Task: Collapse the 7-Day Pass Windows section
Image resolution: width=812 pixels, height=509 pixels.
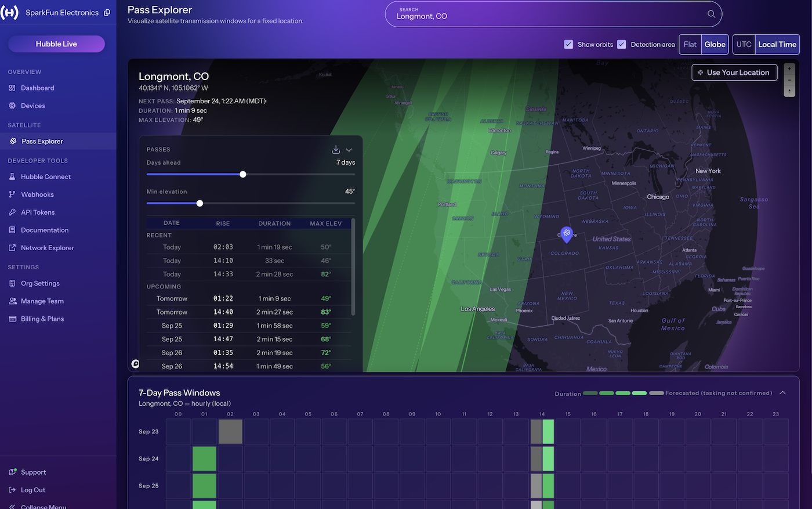Action: coord(782,393)
